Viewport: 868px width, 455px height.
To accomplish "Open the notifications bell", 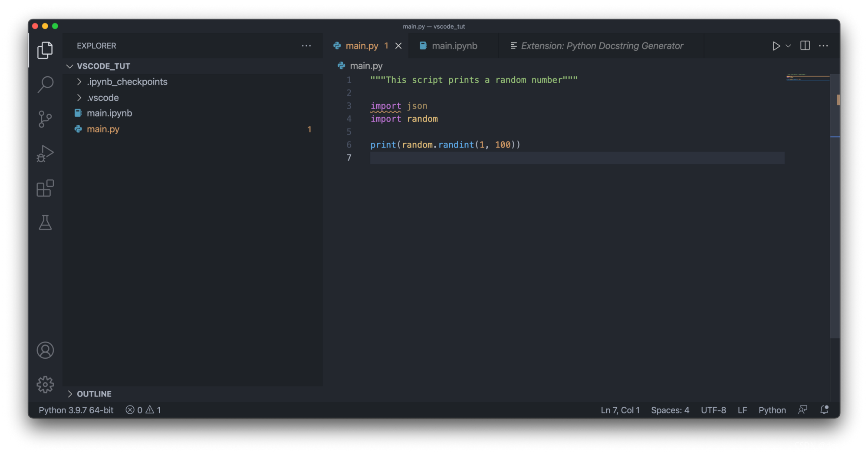I will [x=824, y=410].
